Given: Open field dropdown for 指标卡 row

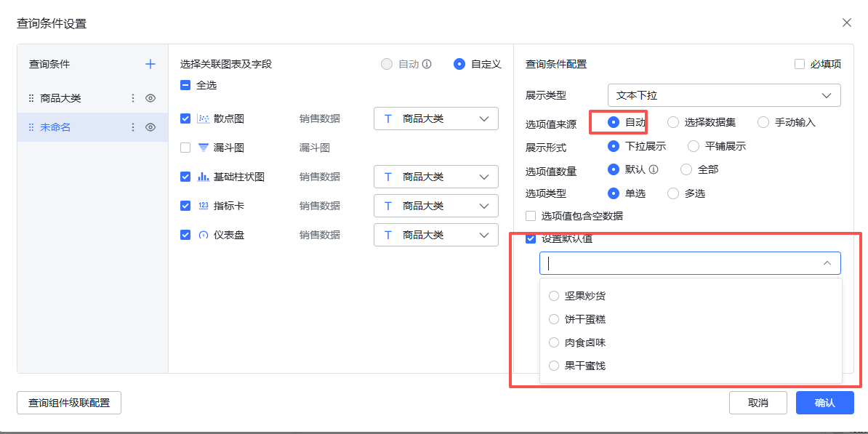Looking at the screenshot, I should [436, 206].
